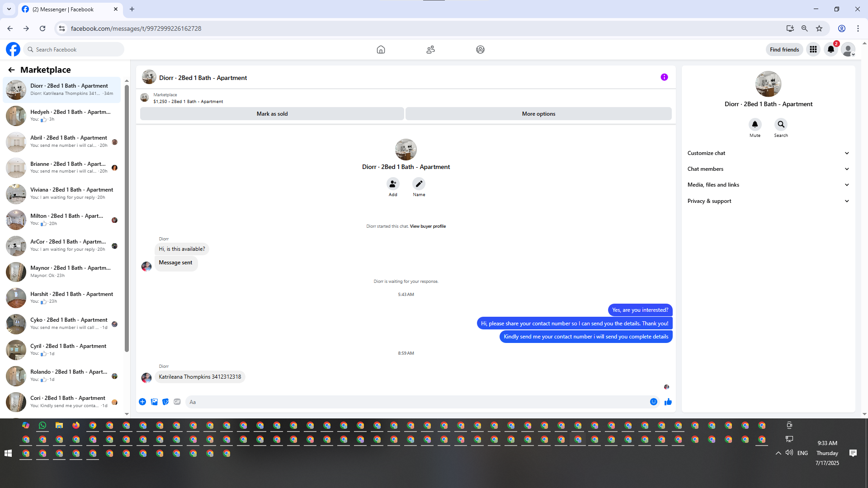This screenshot has height=488, width=868.
Task: Open the taskbar volume control
Action: pos(789,453)
